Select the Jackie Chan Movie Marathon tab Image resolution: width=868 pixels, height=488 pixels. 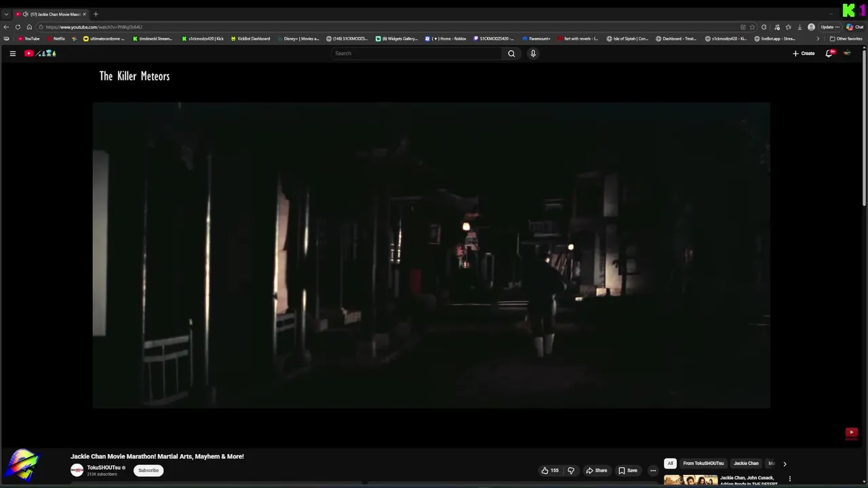tap(52, 14)
